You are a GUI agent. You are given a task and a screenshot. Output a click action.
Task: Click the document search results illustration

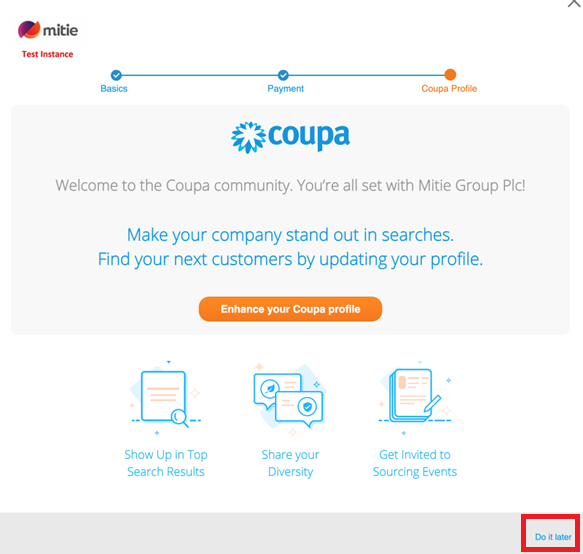click(x=166, y=397)
